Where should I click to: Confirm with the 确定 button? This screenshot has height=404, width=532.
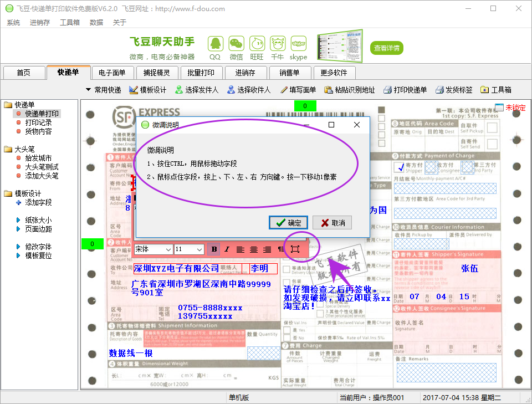point(288,223)
